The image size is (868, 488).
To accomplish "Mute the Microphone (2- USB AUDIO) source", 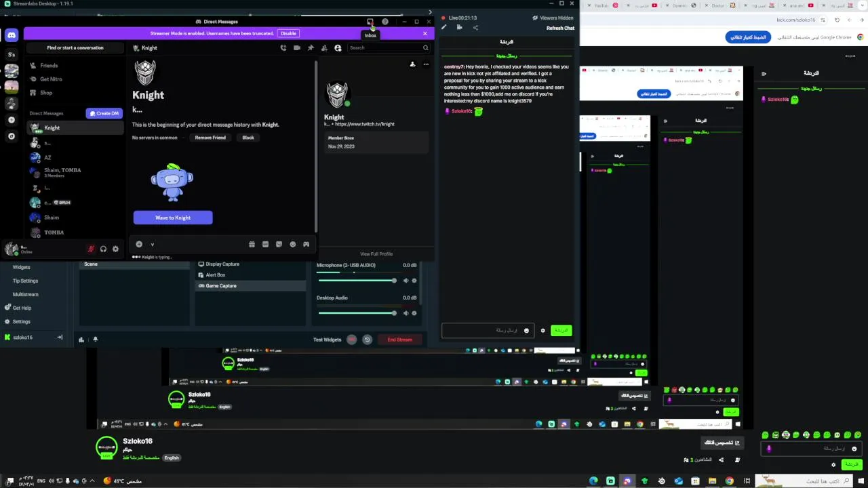I will pyautogui.click(x=406, y=281).
